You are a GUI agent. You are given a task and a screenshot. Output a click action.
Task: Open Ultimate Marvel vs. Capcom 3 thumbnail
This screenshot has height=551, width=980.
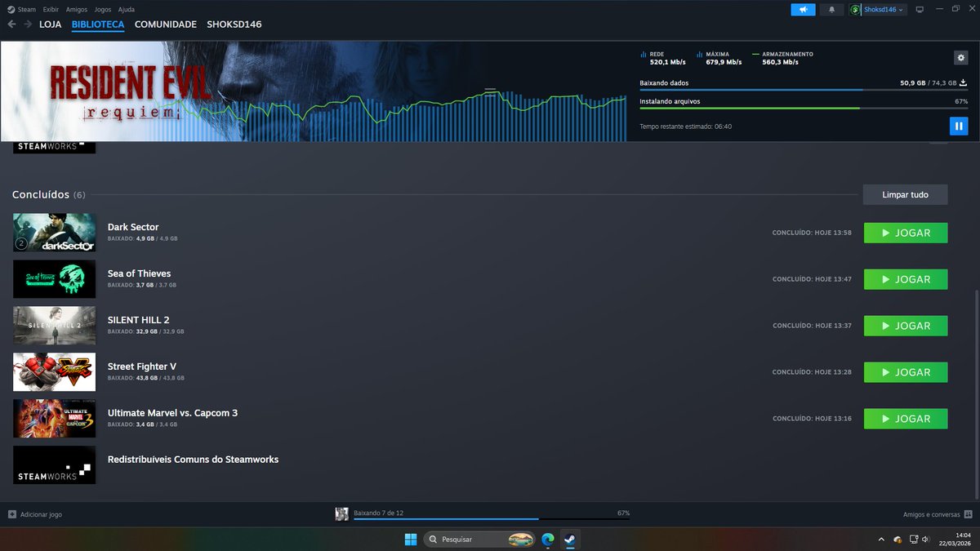[x=55, y=419]
